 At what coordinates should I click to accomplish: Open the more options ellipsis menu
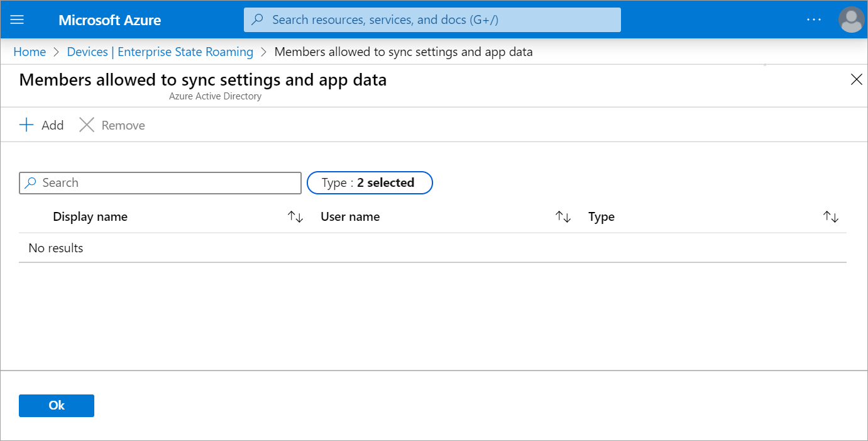(814, 20)
